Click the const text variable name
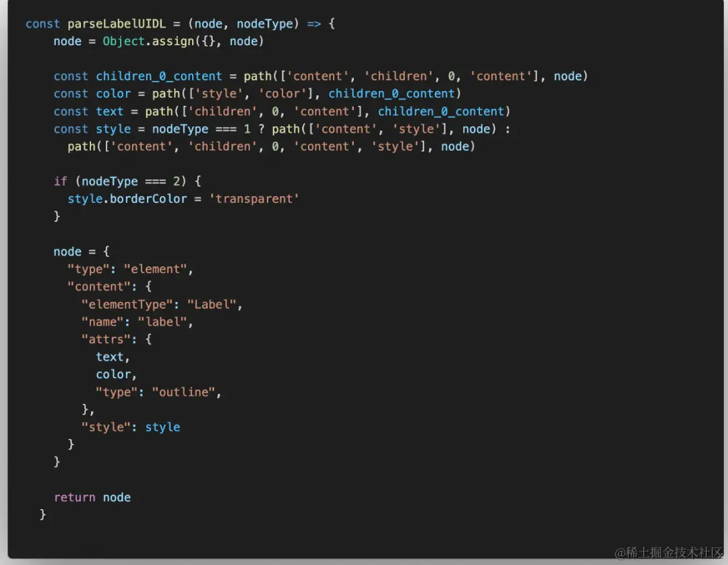Image resolution: width=728 pixels, height=565 pixels. tap(110, 111)
